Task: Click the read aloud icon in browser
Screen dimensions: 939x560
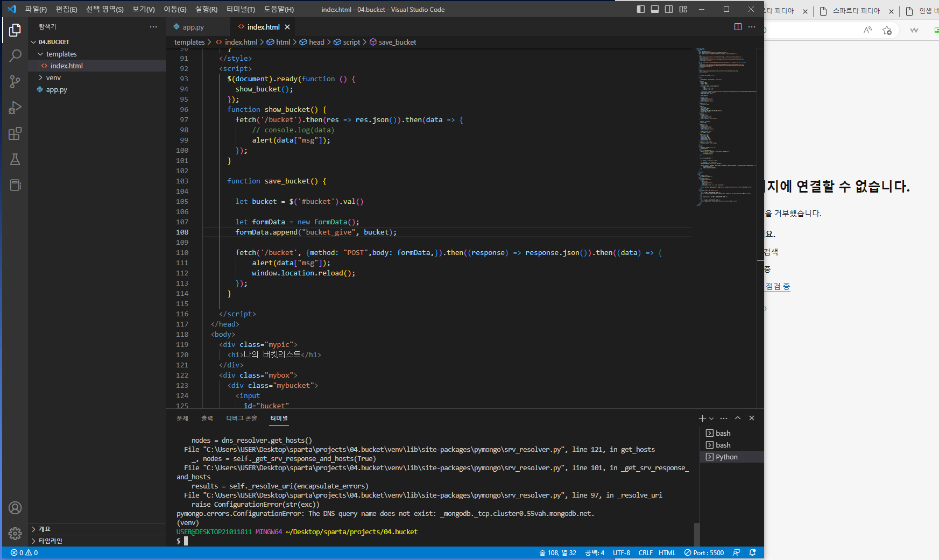Action: tap(867, 30)
